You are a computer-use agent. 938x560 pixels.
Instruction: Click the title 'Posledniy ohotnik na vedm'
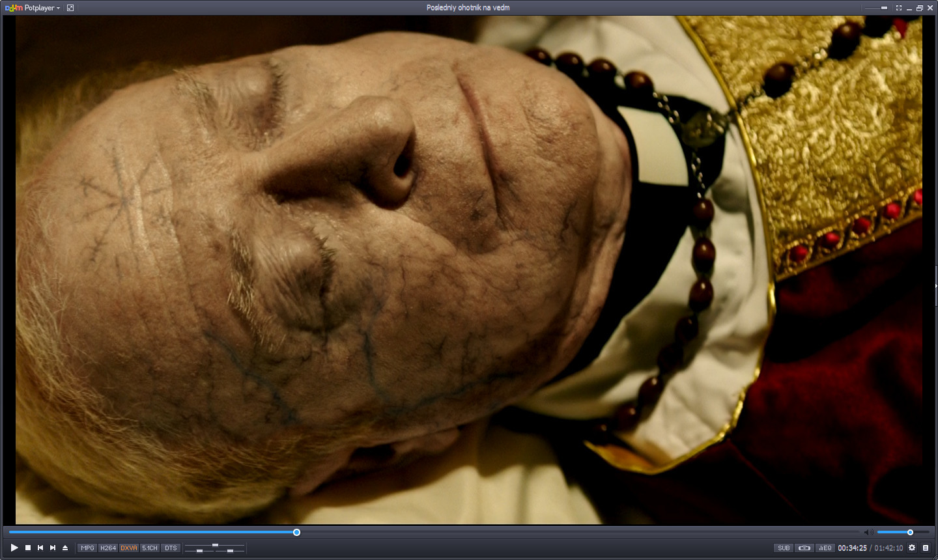pos(468,8)
